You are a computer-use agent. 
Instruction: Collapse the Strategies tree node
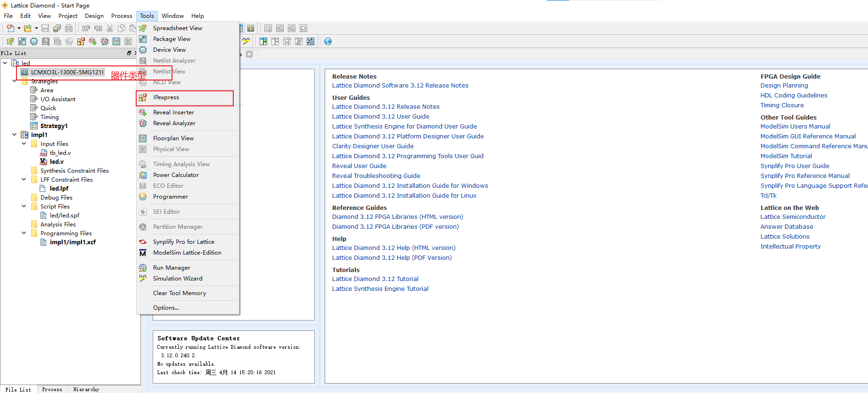14,81
